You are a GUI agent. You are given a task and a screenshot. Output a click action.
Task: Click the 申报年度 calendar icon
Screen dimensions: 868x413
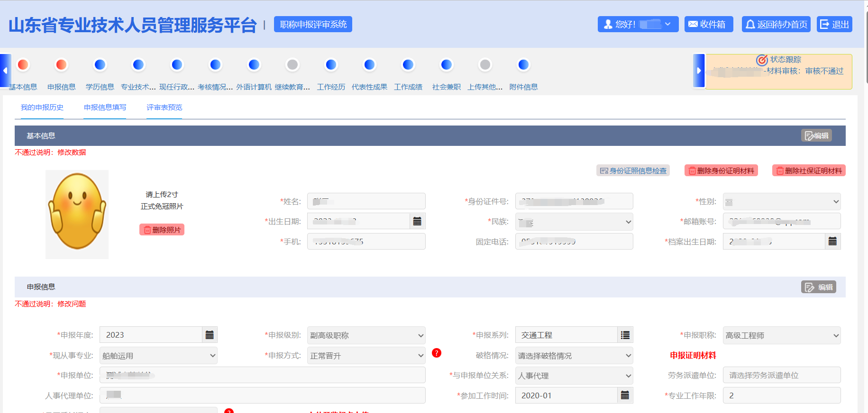click(x=210, y=335)
